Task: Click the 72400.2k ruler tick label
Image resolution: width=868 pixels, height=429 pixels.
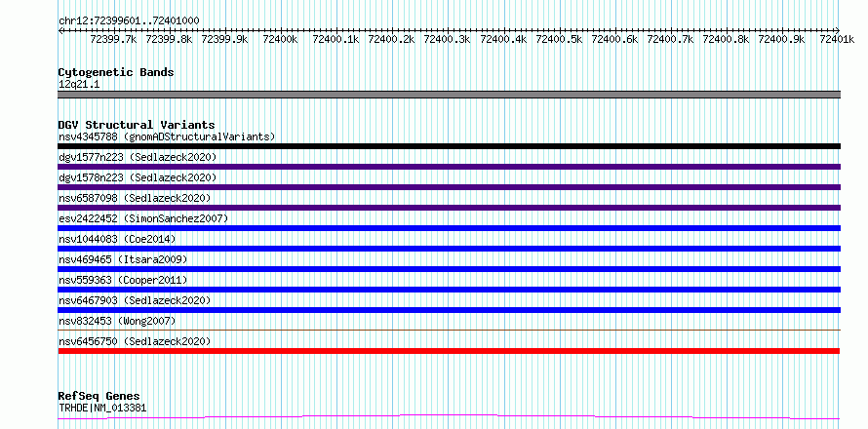Action: point(392,39)
